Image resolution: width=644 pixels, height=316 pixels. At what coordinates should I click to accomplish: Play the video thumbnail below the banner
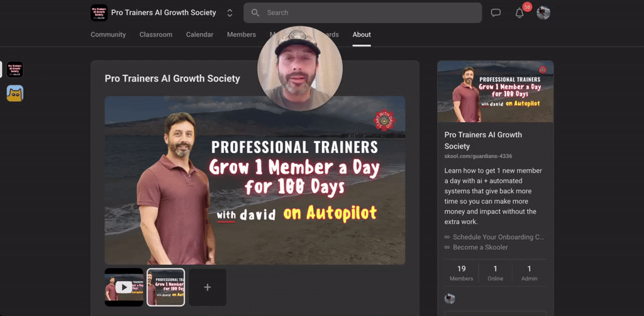tap(124, 287)
